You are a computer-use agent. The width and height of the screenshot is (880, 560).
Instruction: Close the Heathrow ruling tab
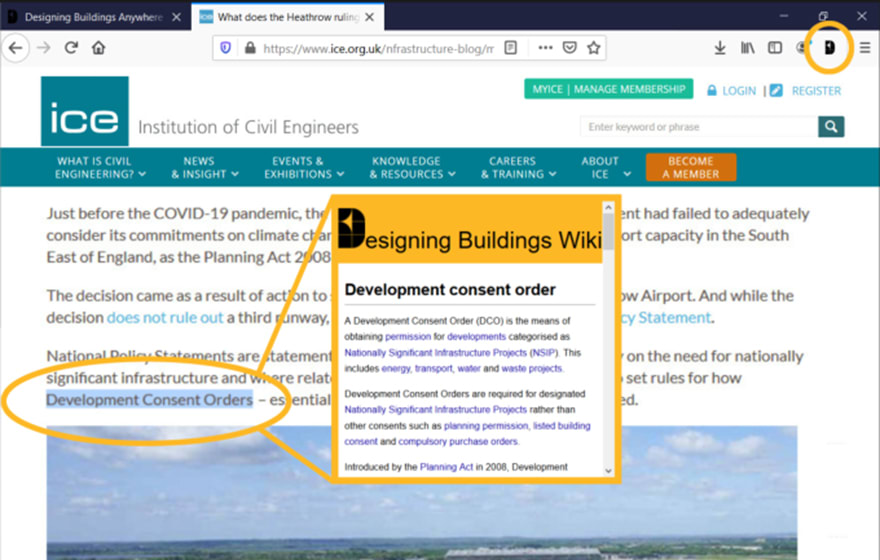click(x=369, y=17)
